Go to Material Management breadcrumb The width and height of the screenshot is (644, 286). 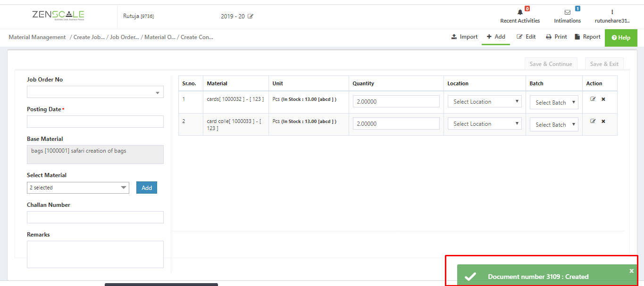point(37,37)
